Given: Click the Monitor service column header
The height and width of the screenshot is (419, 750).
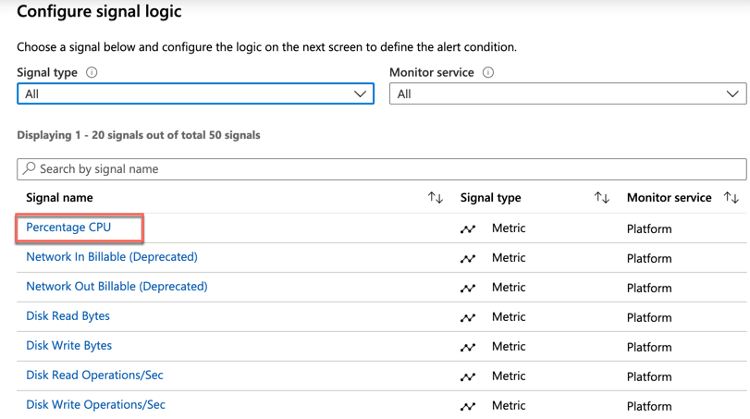Looking at the screenshot, I should 668,198.
